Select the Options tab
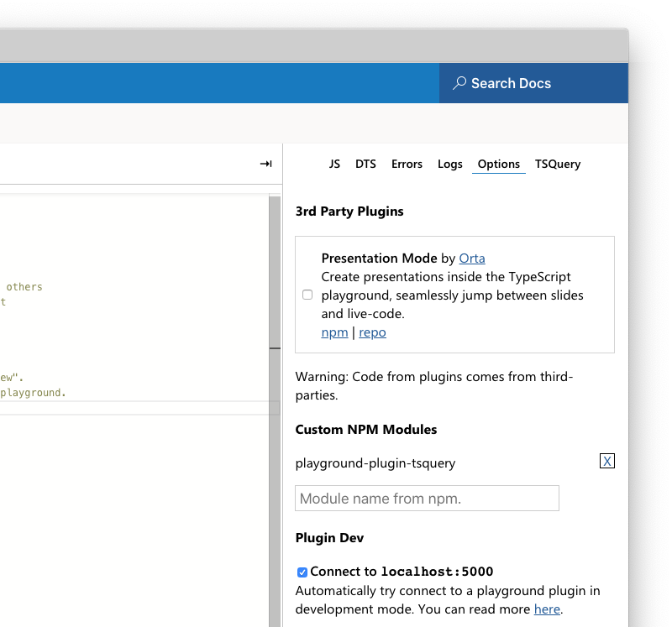672x627 pixels. pyautogui.click(x=498, y=164)
